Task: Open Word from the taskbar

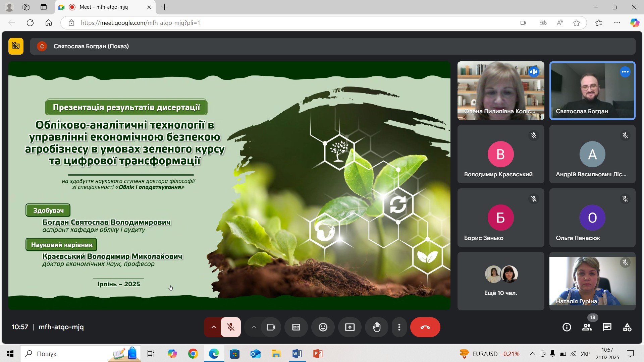Action: point(297,354)
